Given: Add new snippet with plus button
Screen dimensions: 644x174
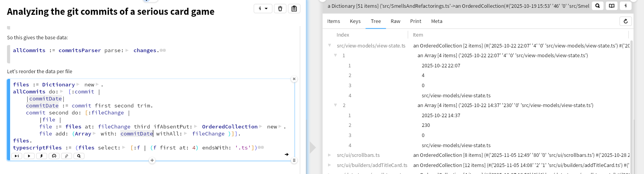Looking at the screenshot, I should click(x=152, y=160).
